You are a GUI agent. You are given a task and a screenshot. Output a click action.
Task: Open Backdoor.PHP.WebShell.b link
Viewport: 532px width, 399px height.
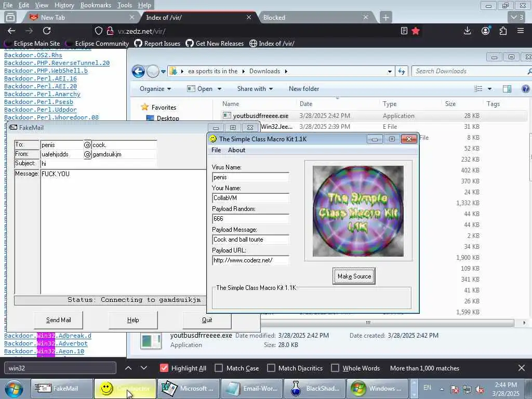[46, 71]
